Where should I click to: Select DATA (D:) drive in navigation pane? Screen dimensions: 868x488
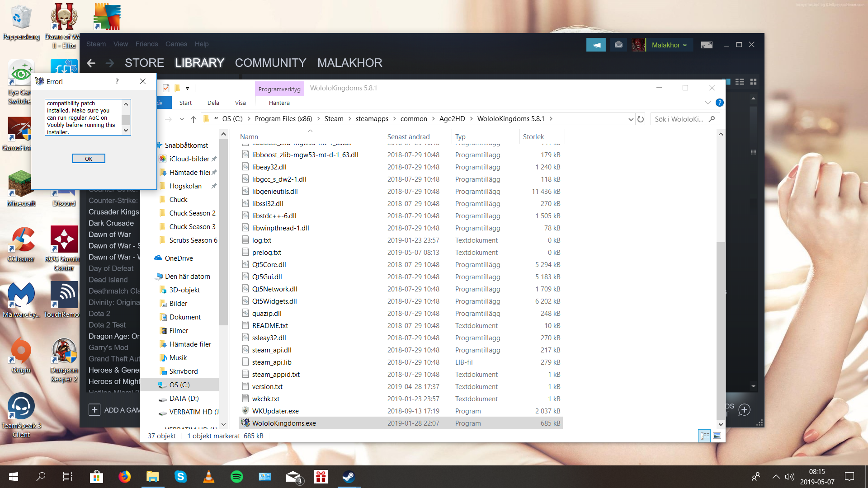184,398
